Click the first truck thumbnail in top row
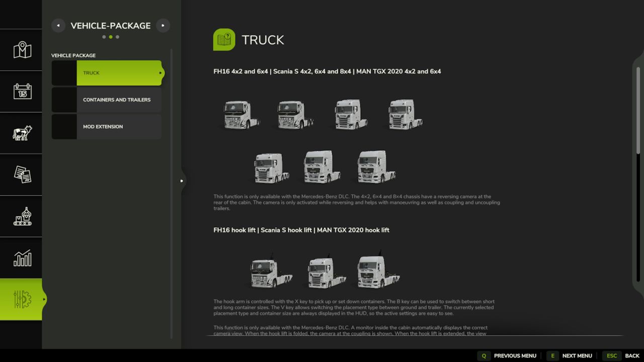Image resolution: width=644 pixels, height=362 pixels. point(242,115)
